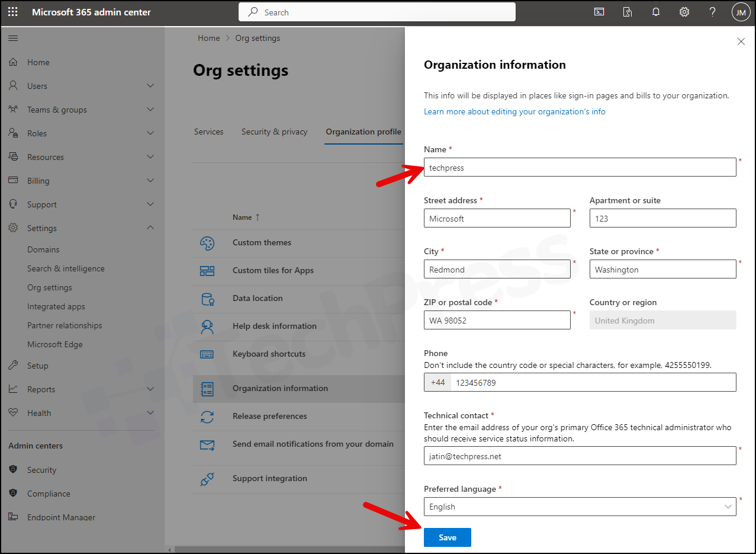Open the notifications bell icon
The width and height of the screenshot is (756, 554).
coord(656,12)
